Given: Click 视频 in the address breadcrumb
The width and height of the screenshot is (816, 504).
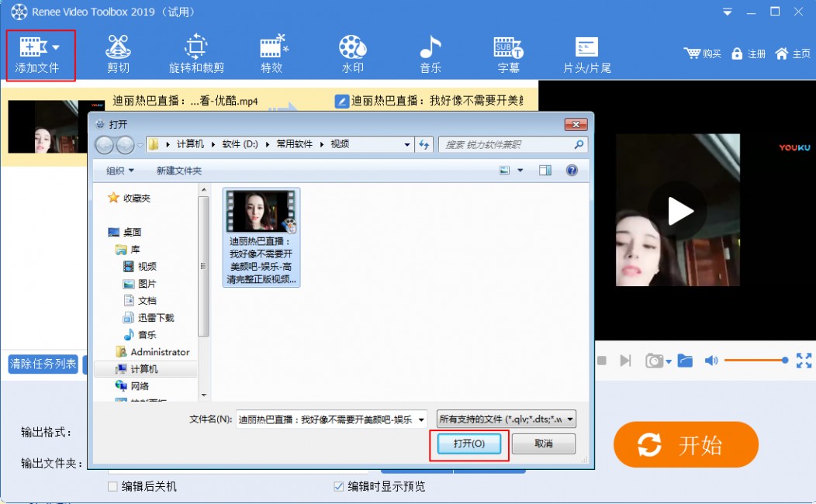Looking at the screenshot, I should pos(340,144).
